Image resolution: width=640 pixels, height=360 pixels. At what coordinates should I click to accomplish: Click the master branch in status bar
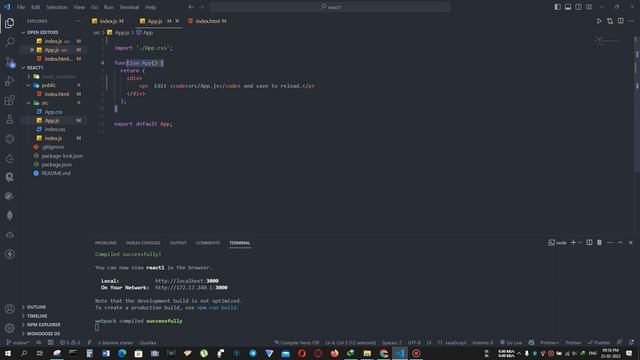click(x=17, y=342)
